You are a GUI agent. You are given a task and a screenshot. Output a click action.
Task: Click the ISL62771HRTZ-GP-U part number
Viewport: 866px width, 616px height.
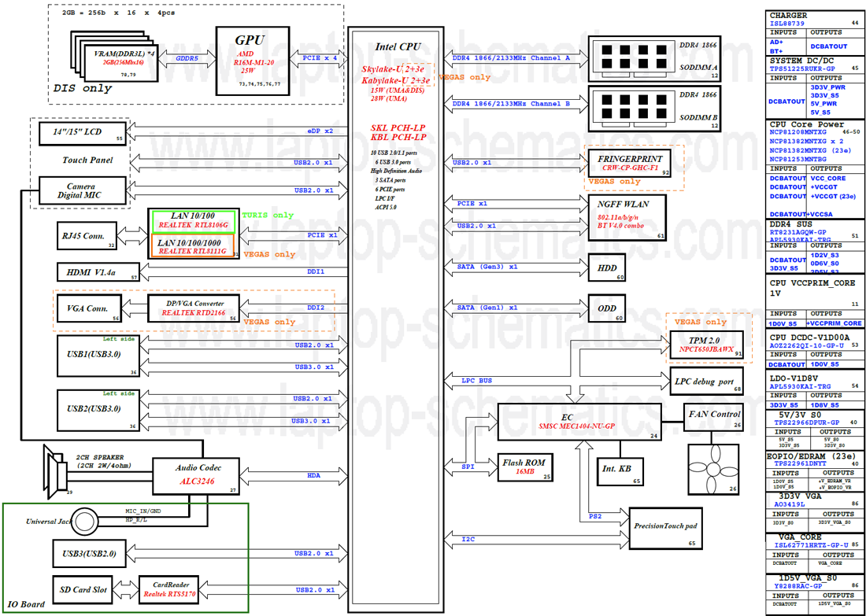click(810, 545)
